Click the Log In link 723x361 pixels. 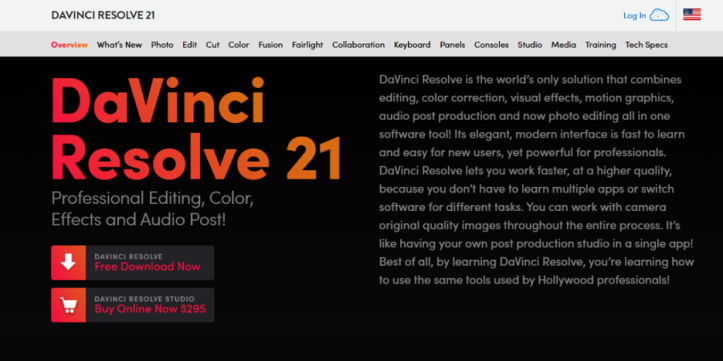[x=634, y=16]
